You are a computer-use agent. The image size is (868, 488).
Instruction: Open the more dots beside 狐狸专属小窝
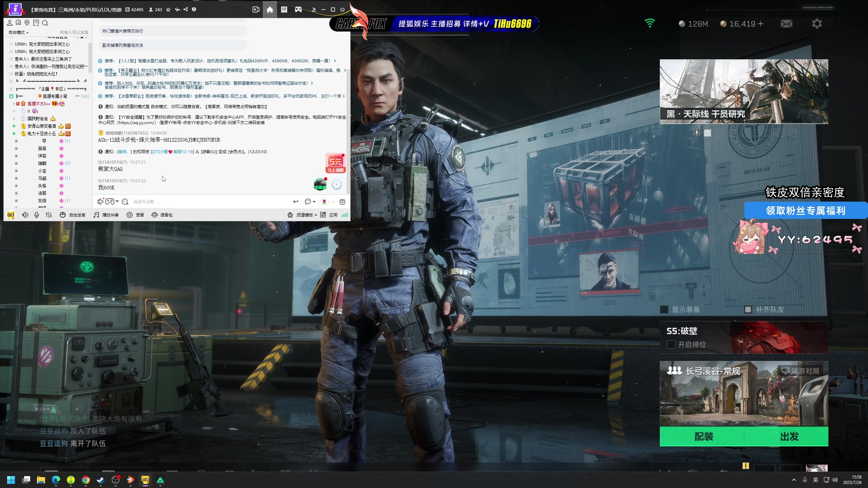pos(77,96)
